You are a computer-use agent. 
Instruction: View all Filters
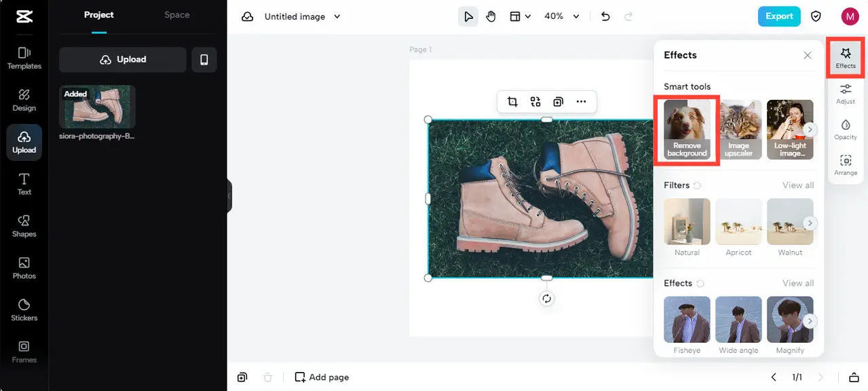point(798,185)
